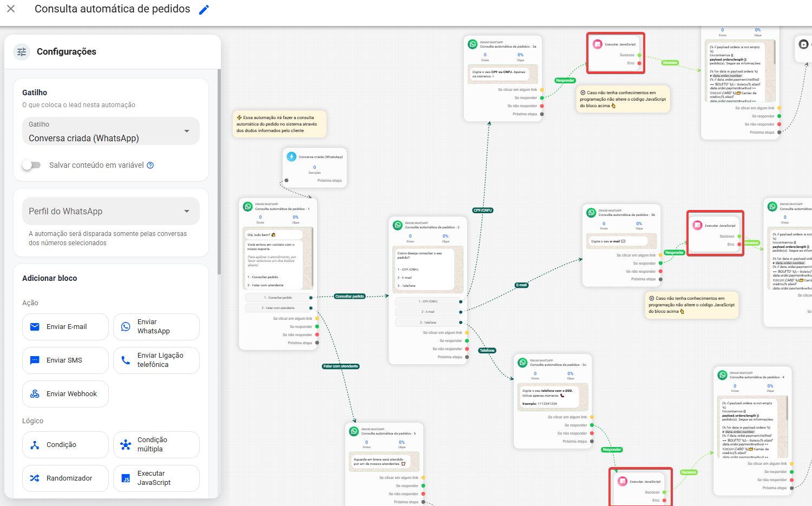Click the lightning icon of 'Conversa criada (WhatsApp)' node
The width and height of the screenshot is (812, 506).
tap(291, 156)
